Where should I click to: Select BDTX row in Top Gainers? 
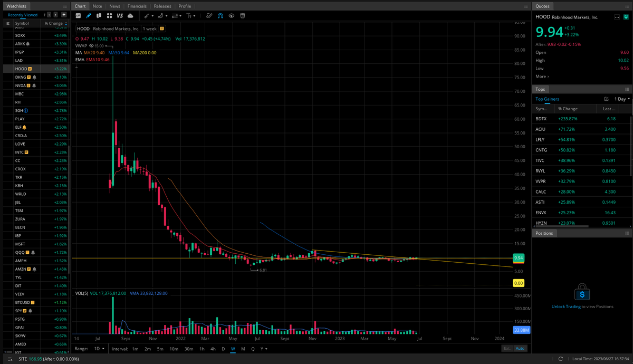[582, 119]
